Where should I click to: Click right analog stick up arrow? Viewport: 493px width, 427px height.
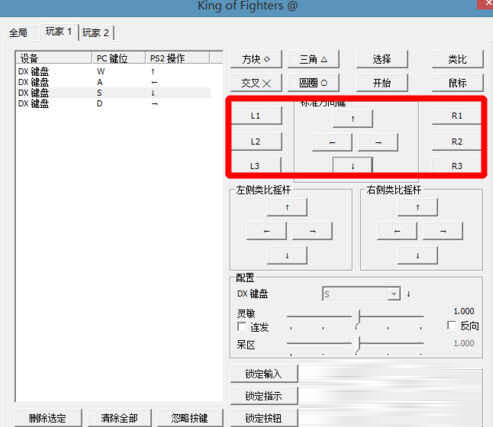pyautogui.click(x=418, y=207)
